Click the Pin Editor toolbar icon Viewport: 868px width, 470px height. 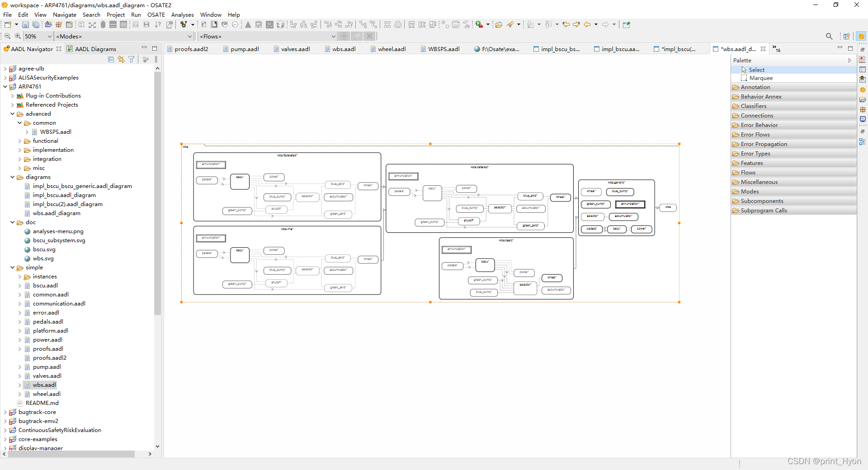coord(626,24)
